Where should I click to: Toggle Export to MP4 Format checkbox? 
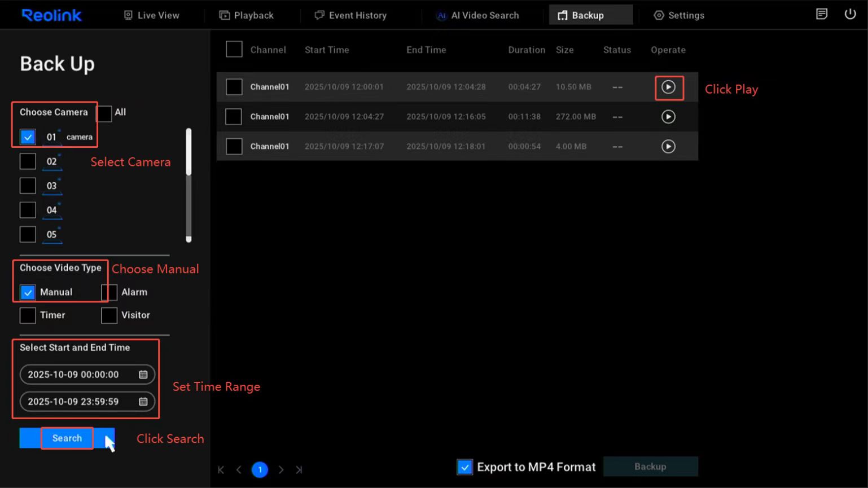tap(464, 467)
